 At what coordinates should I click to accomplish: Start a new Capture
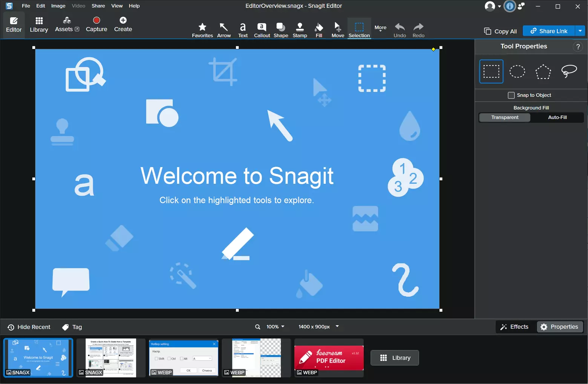tap(96, 24)
